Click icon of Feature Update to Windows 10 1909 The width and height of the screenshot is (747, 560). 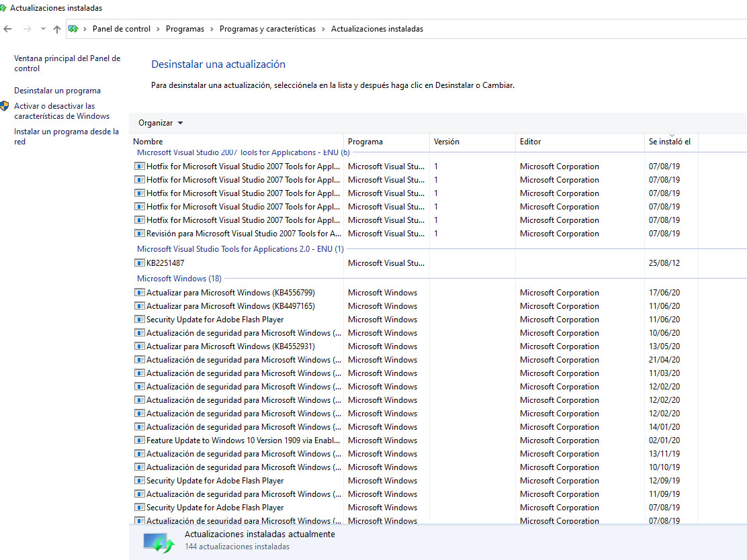(x=140, y=440)
